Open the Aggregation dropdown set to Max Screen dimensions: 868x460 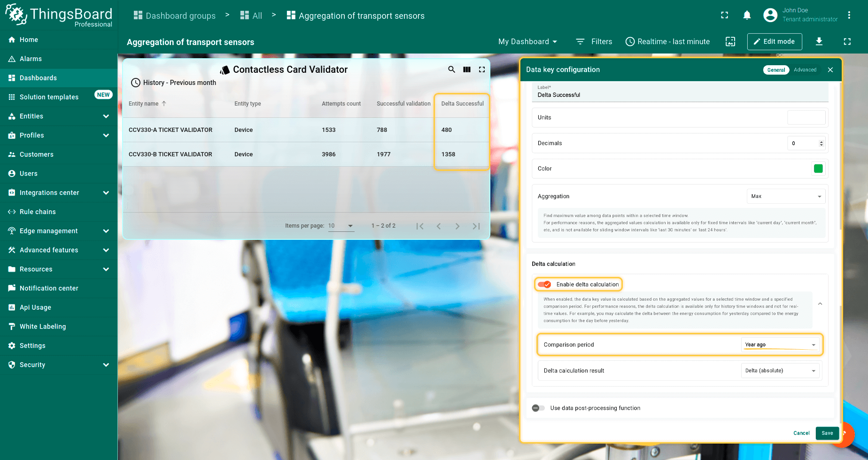[786, 196]
